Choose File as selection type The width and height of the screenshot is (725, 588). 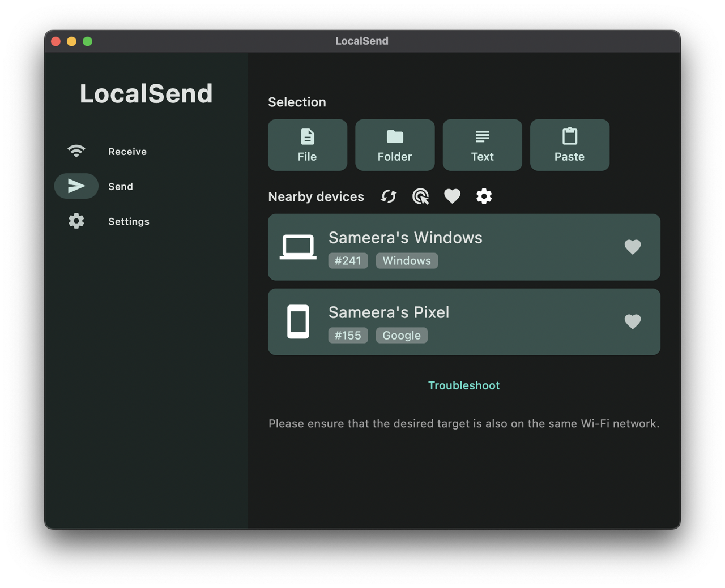point(308,145)
